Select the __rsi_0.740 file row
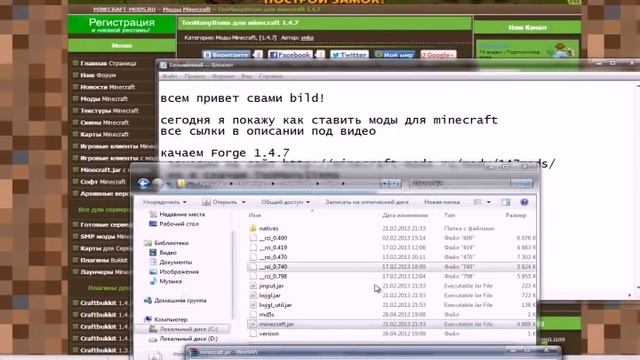This screenshot has width=640, height=360. tap(391, 267)
